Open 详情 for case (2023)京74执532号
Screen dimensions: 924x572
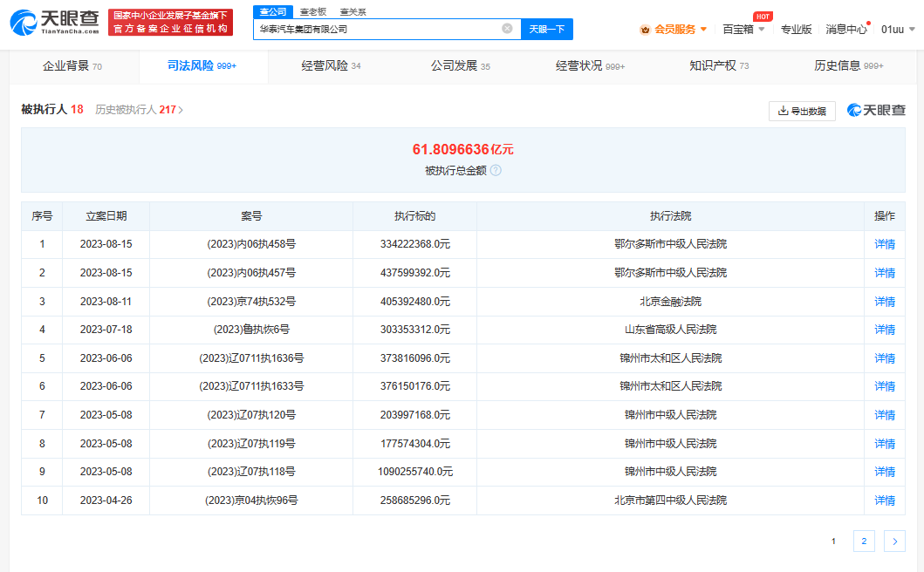tap(885, 302)
